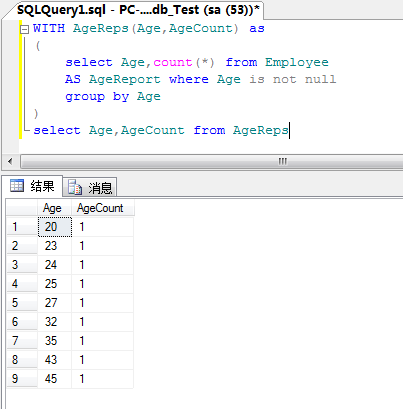Click the AgeCount column header

tap(103, 208)
